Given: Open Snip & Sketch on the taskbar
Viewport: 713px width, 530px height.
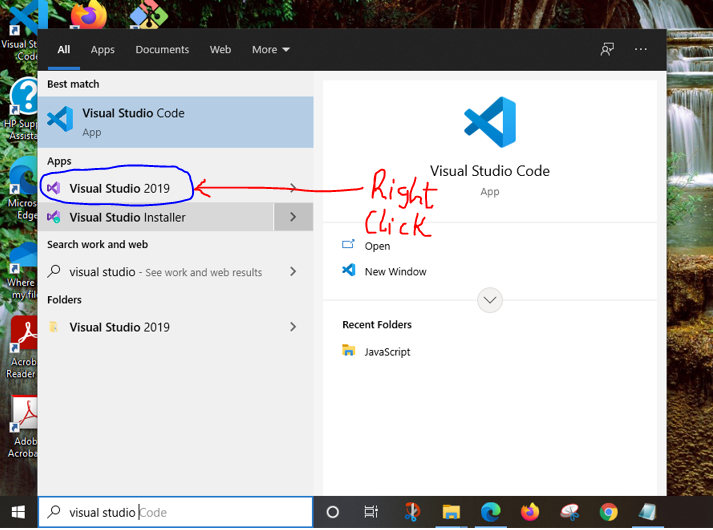Looking at the screenshot, I should [569, 512].
